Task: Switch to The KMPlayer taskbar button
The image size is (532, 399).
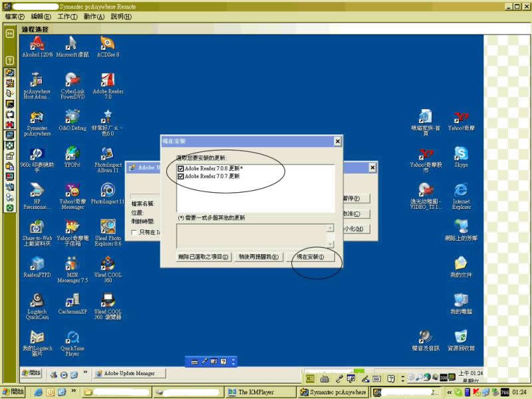Action: pyautogui.click(x=260, y=392)
